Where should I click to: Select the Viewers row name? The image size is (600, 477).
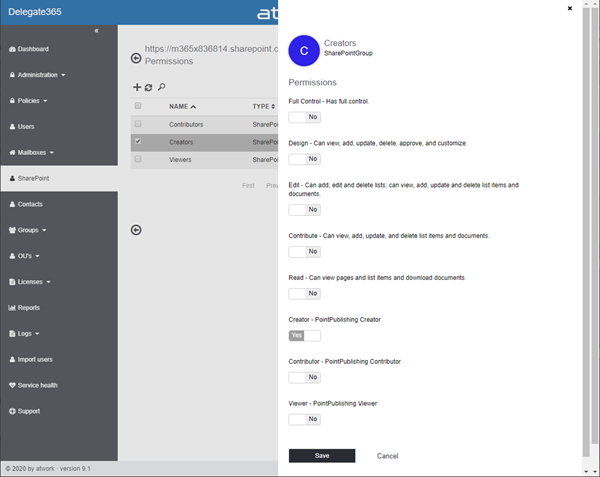click(180, 160)
